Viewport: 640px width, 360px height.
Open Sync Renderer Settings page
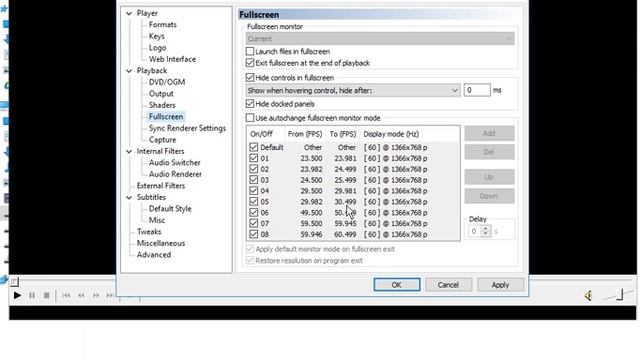click(x=187, y=128)
